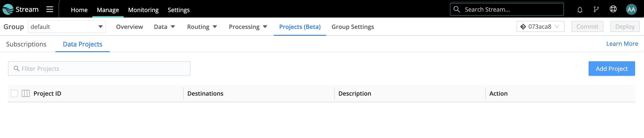644x138 pixels.
Task: Open the help life-ring icon
Action: coord(613,9)
